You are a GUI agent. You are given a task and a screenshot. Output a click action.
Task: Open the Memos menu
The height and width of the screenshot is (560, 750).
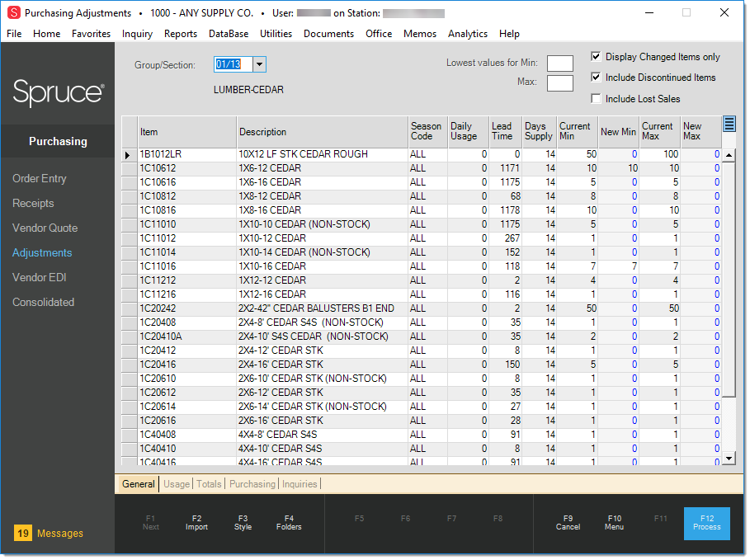tap(420, 34)
